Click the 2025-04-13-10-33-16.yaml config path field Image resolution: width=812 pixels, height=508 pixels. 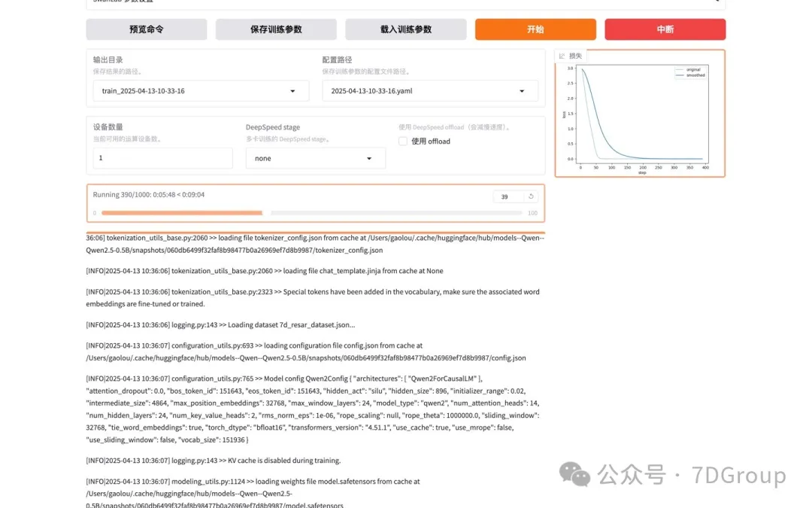click(x=430, y=91)
